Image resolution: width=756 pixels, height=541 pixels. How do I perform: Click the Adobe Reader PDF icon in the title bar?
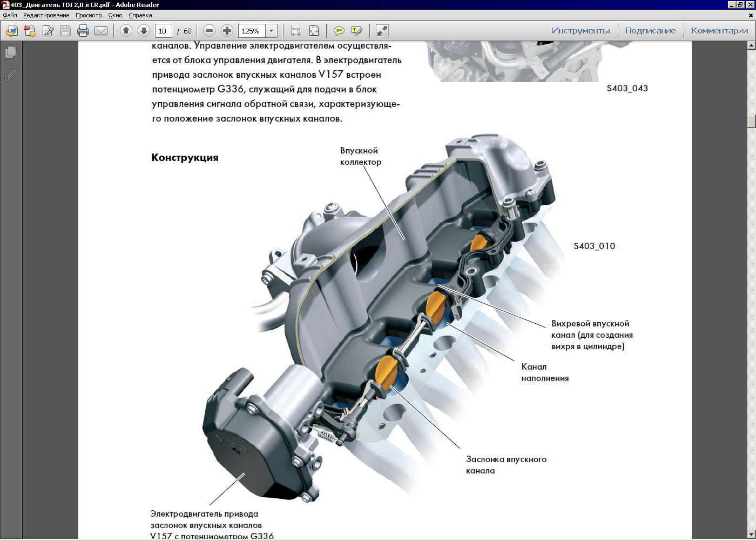coord(5,5)
